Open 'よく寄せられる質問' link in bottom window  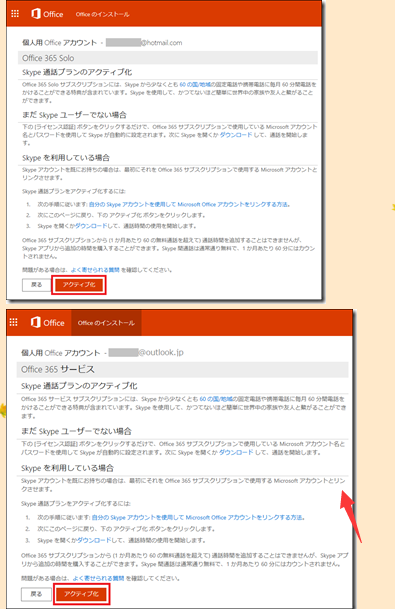pyautogui.click(x=98, y=578)
